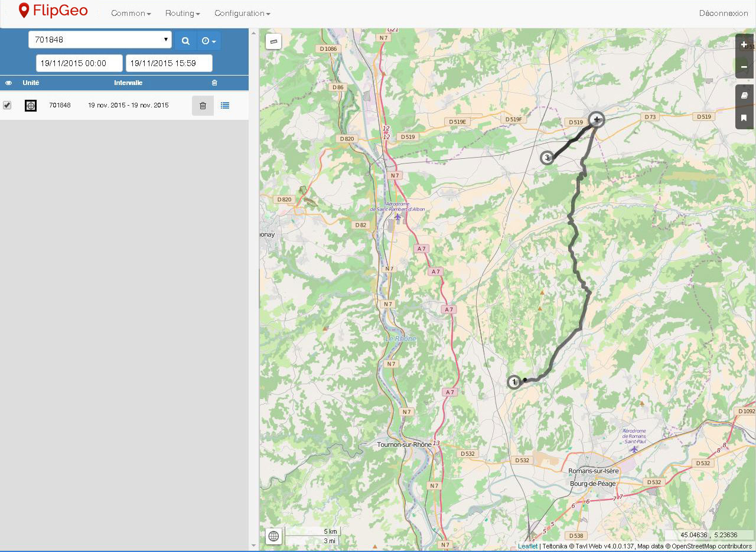Open the map layers book icon
Screen dimensions: 756x552
tap(744, 95)
